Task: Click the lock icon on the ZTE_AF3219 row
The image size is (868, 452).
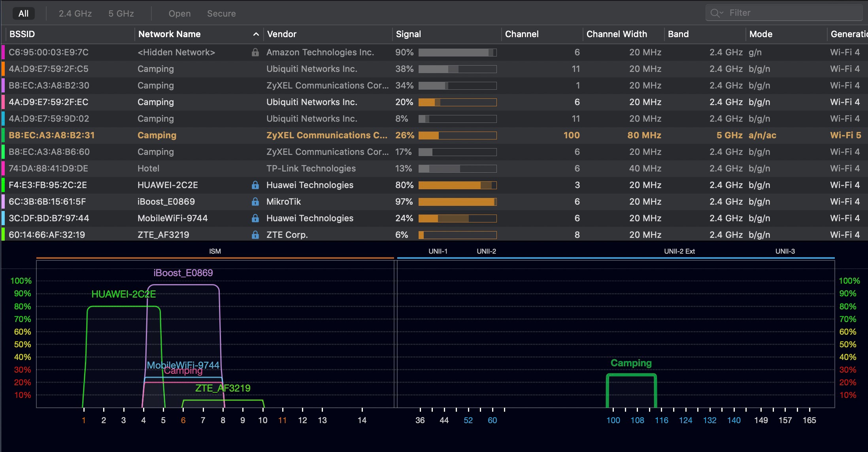Action: [x=255, y=235]
